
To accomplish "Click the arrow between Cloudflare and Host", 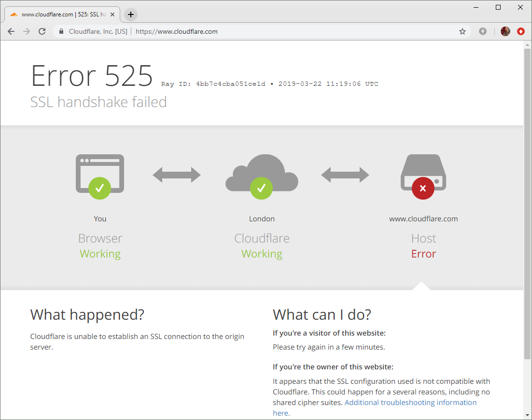I will point(345,175).
